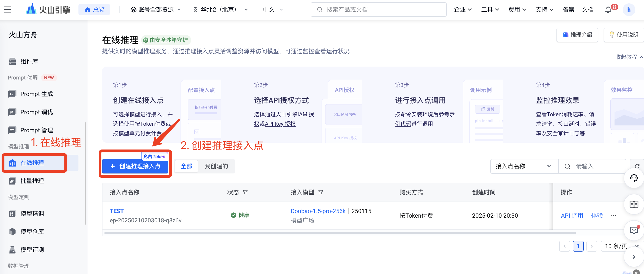Screen dimensions: 644x274
Task: Open the Doubao-1.5-pro-256k model link
Action: [318, 211]
